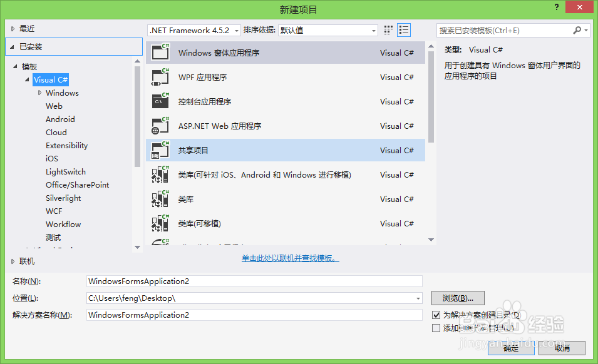The width and height of the screenshot is (598, 364).
Task: Choose the 控制台应用程序 console icon
Action: pos(160,101)
